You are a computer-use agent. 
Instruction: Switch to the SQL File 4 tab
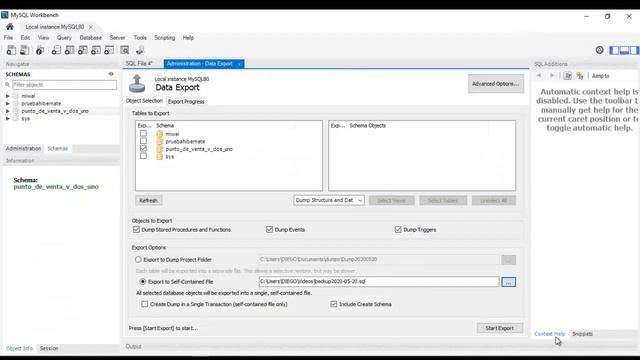[x=139, y=64]
